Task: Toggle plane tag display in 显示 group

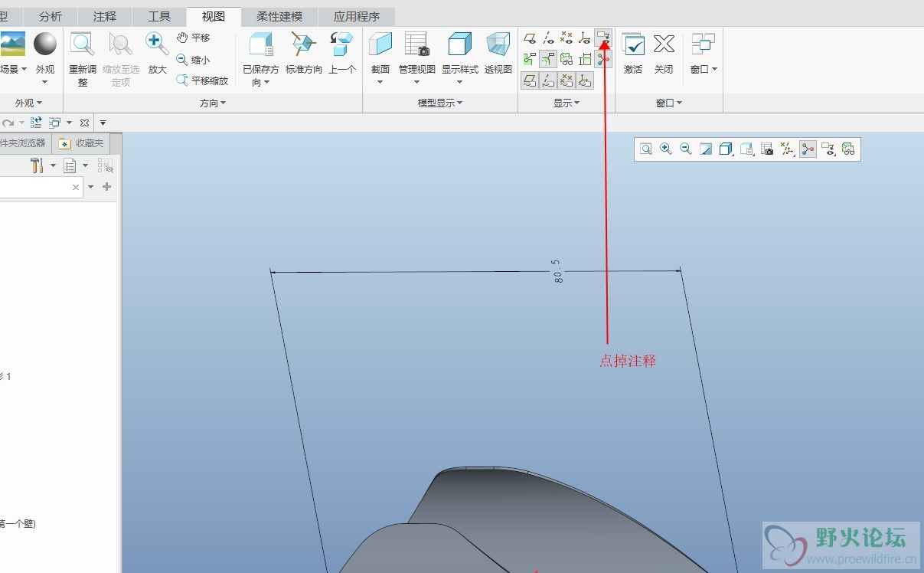Action: pos(530,80)
